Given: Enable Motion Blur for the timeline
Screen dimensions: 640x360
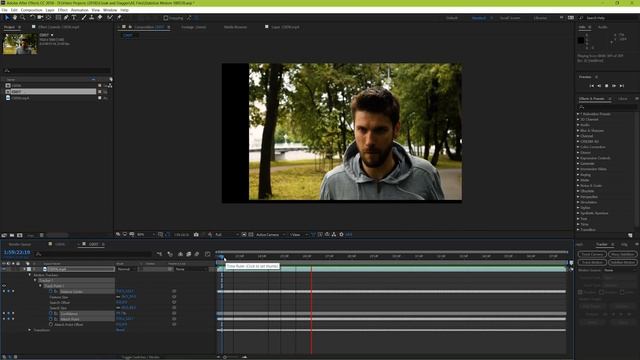Looking at the screenshot, I should coord(197,254).
